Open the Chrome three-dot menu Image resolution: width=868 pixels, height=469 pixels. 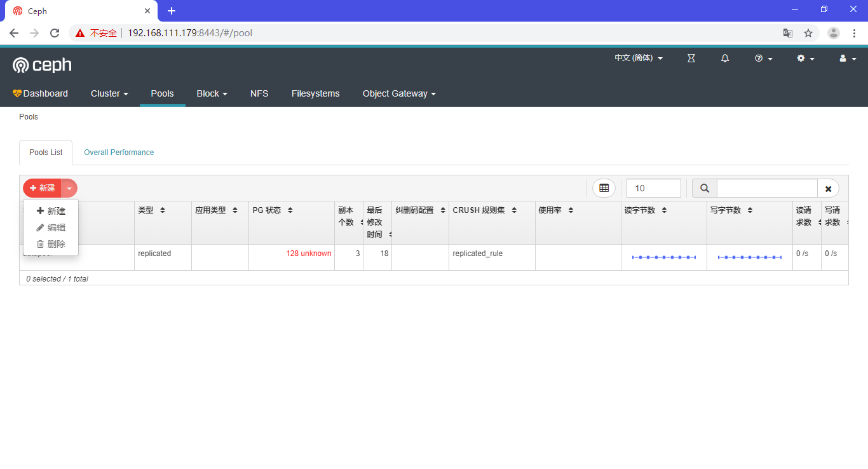tap(855, 33)
